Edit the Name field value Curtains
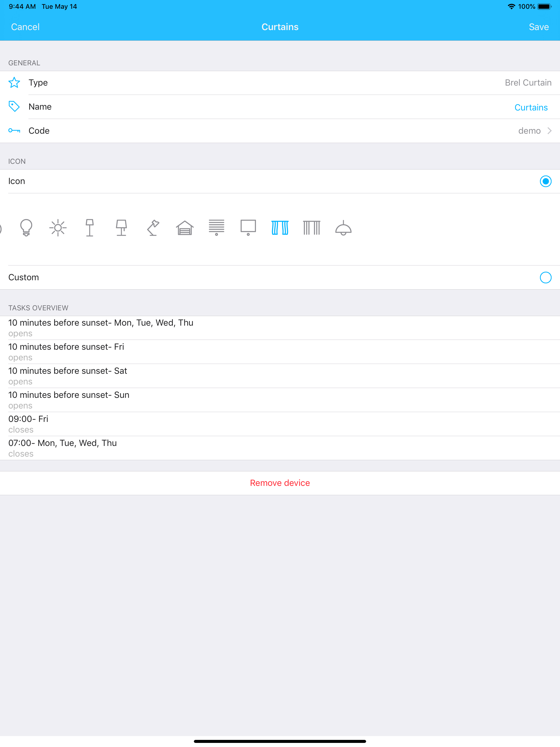 (x=531, y=107)
